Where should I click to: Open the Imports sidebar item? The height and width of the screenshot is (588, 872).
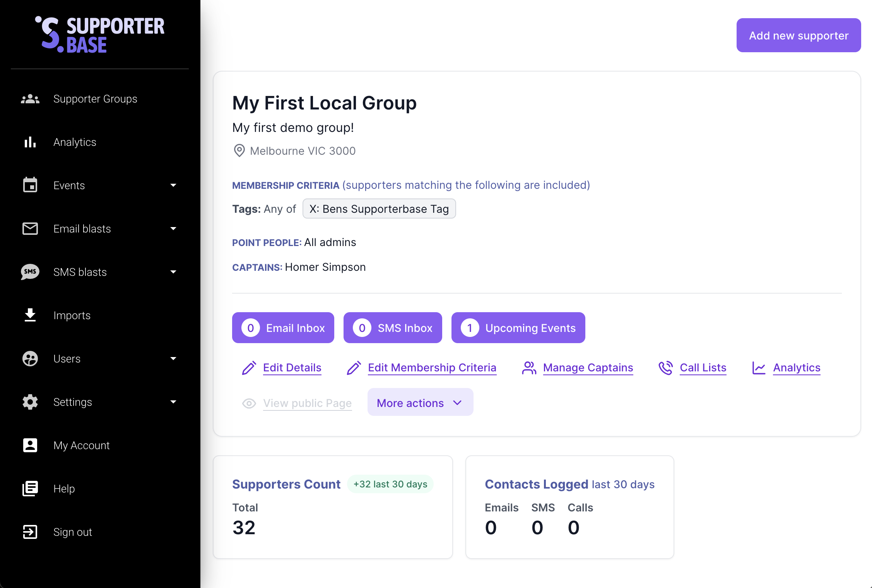coord(100,315)
